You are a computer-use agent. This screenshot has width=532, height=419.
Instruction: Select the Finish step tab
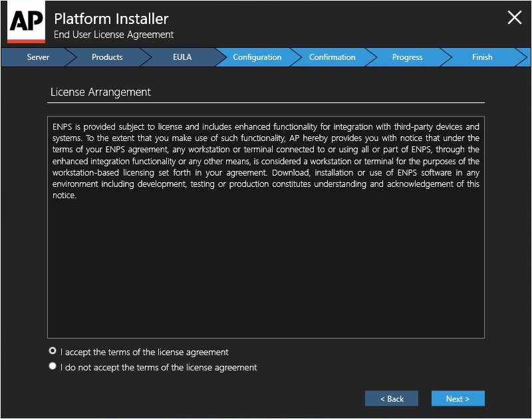click(482, 57)
